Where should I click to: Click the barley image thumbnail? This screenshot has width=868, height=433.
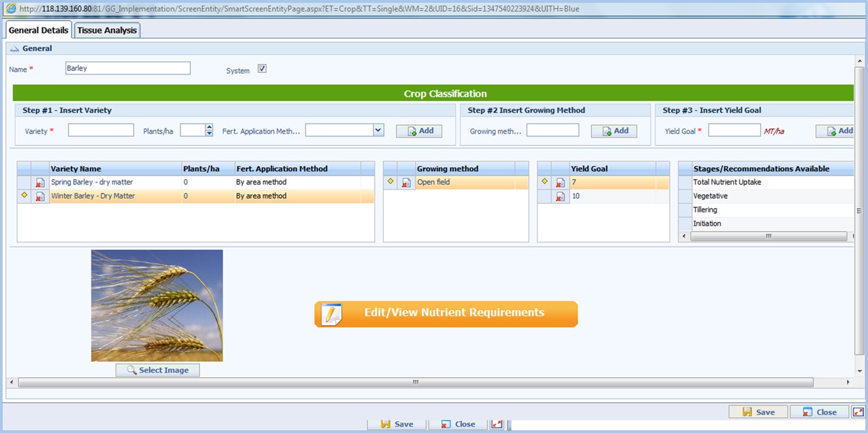pos(157,305)
